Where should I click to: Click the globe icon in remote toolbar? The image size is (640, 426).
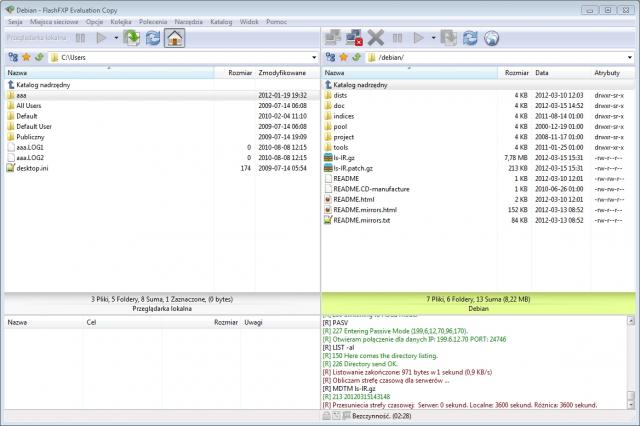tap(491, 38)
